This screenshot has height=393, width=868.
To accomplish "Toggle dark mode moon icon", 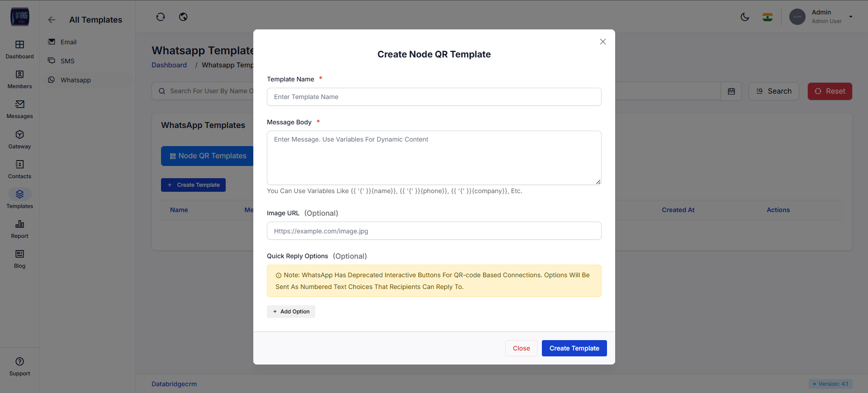I will coord(745,17).
